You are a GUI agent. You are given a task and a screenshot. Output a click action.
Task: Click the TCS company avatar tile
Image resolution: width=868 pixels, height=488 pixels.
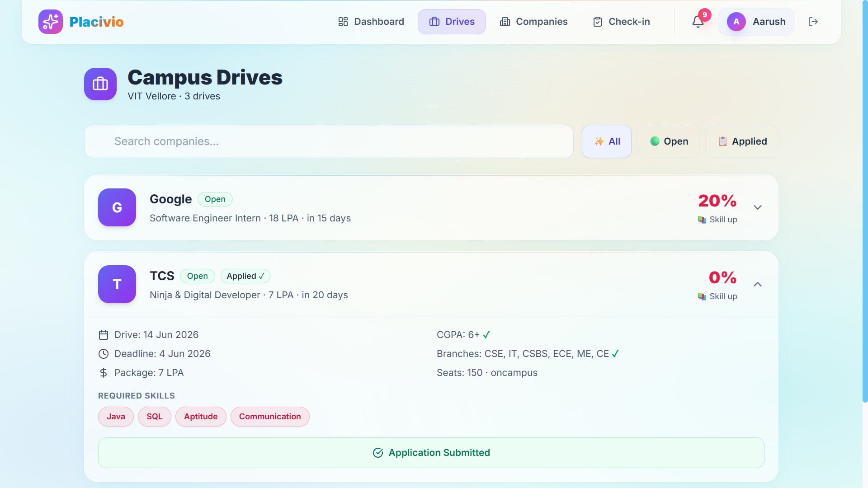pos(117,284)
